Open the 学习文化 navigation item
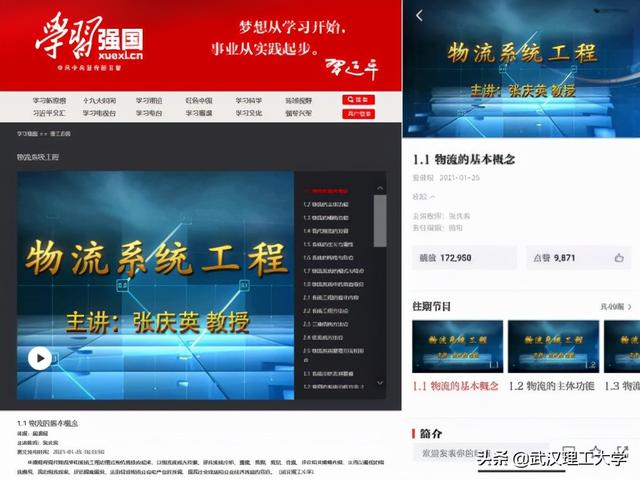Screen dimensions: 640x480 coord(249,113)
